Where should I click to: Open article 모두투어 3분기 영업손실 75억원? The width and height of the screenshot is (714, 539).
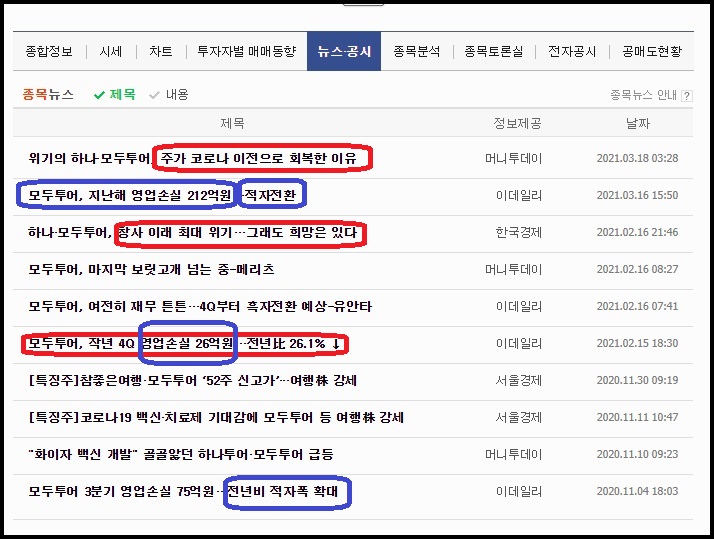[183, 492]
